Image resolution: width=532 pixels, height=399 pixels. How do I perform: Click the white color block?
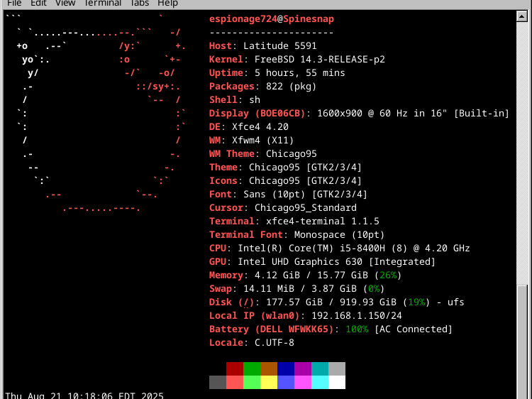[x=336, y=382]
